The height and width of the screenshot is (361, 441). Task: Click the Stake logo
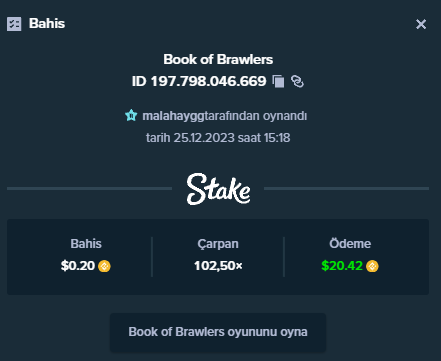[x=218, y=189]
